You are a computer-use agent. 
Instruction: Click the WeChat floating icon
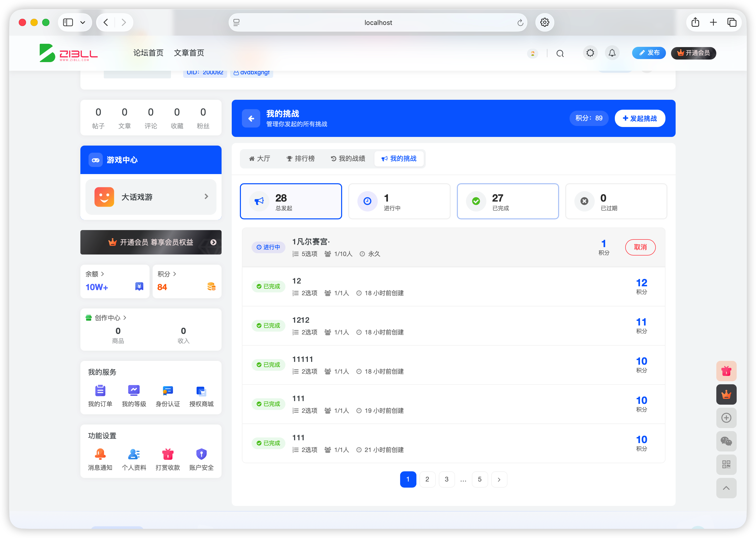coord(726,441)
